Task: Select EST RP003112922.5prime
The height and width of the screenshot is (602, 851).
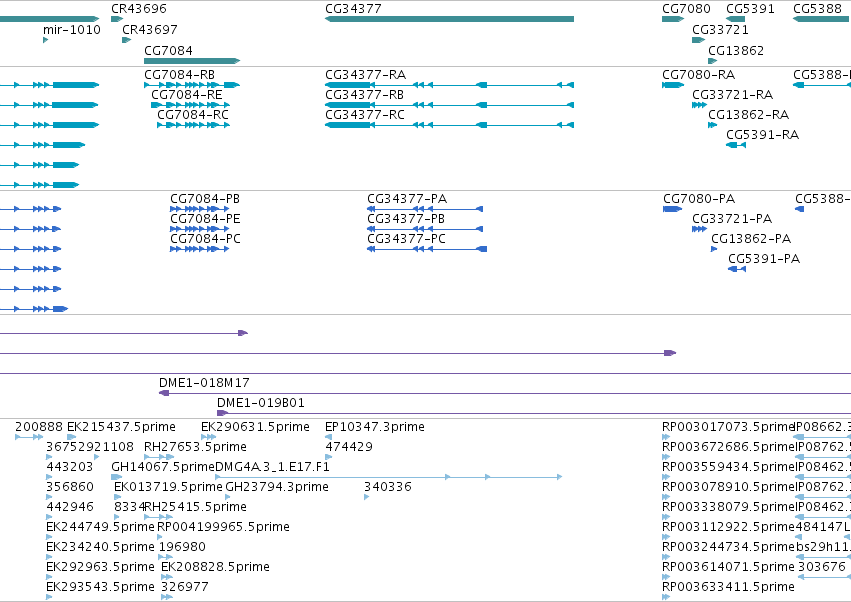Action: click(x=728, y=527)
